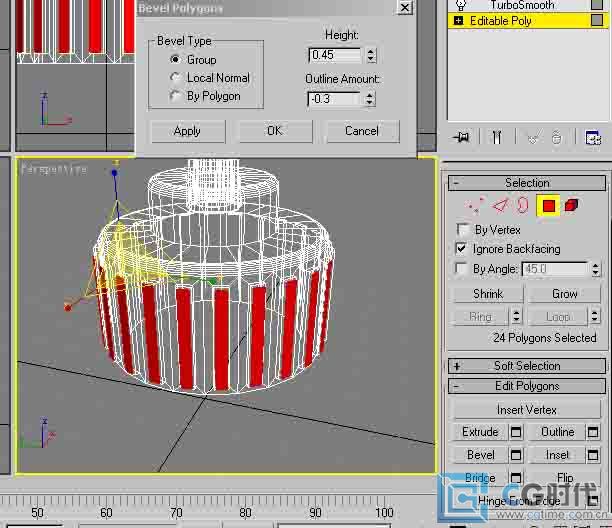Open Bridge settings dialog box icon
The height and width of the screenshot is (528, 612).
tap(516, 478)
